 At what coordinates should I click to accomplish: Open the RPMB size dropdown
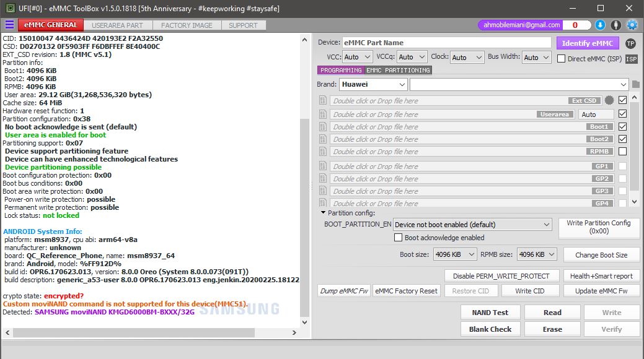[537, 254]
